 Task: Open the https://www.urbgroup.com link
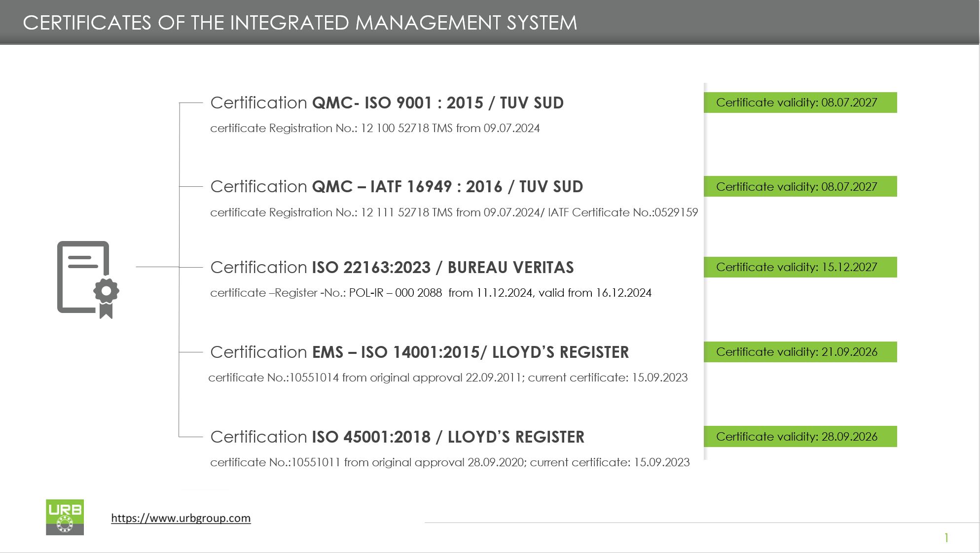click(x=181, y=518)
